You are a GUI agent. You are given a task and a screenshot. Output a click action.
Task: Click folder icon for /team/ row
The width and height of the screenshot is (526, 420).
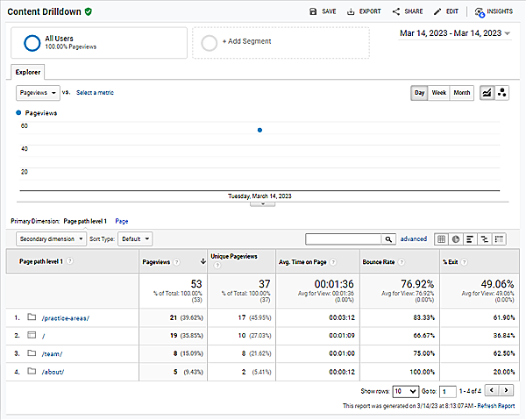[32, 352]
